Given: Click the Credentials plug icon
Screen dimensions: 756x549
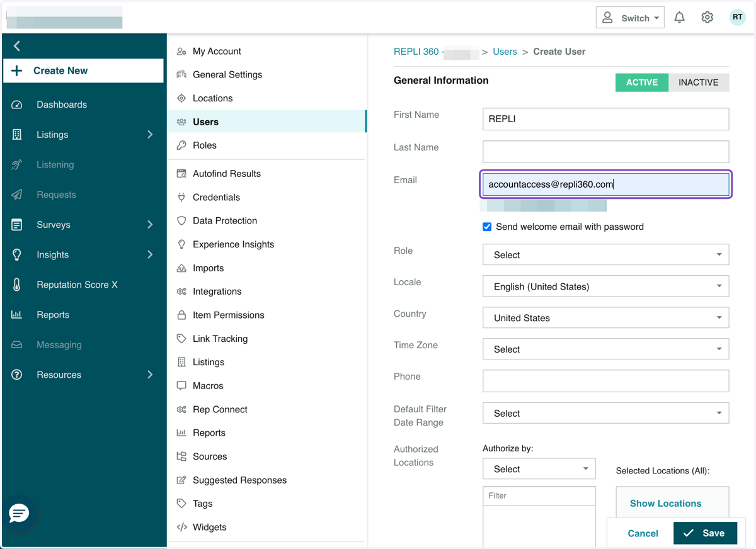Looking at the screenshot, I should [181, 198].
